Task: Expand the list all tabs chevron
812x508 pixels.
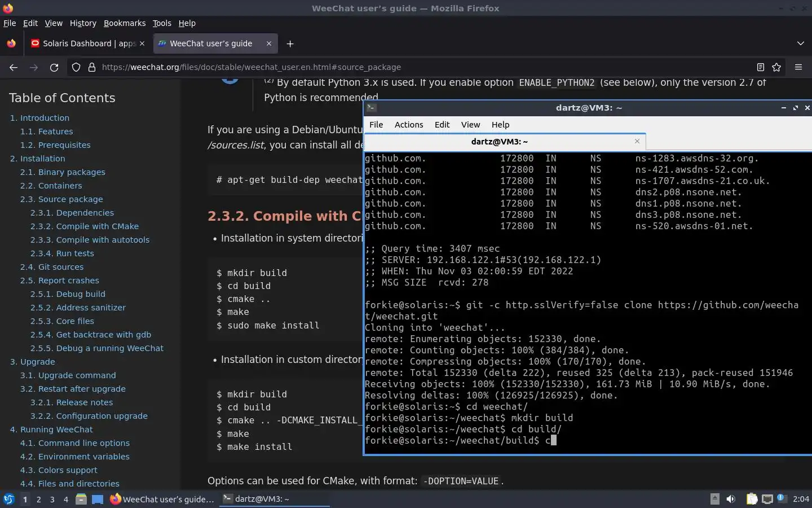Action: 801,43
